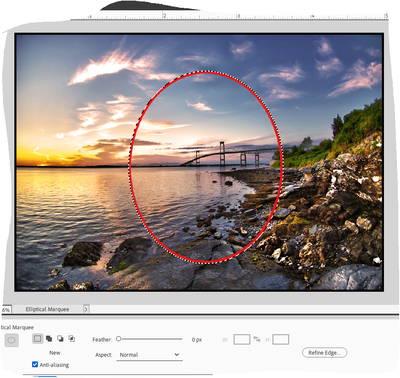
Task: Click the Feather slider handle
Action: click(118, 339)
